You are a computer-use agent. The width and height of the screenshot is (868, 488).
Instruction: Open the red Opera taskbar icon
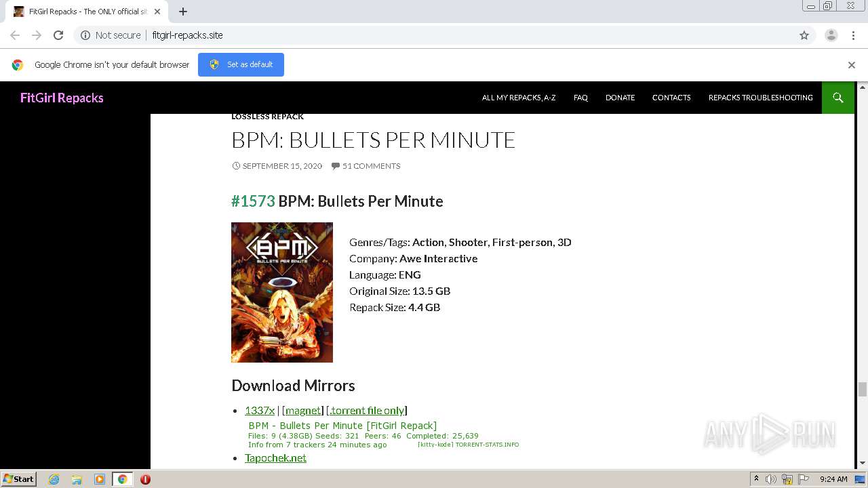tap(145, 479)
